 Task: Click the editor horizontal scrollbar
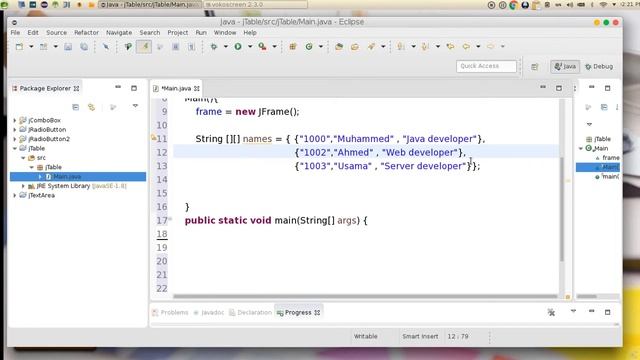365,296
